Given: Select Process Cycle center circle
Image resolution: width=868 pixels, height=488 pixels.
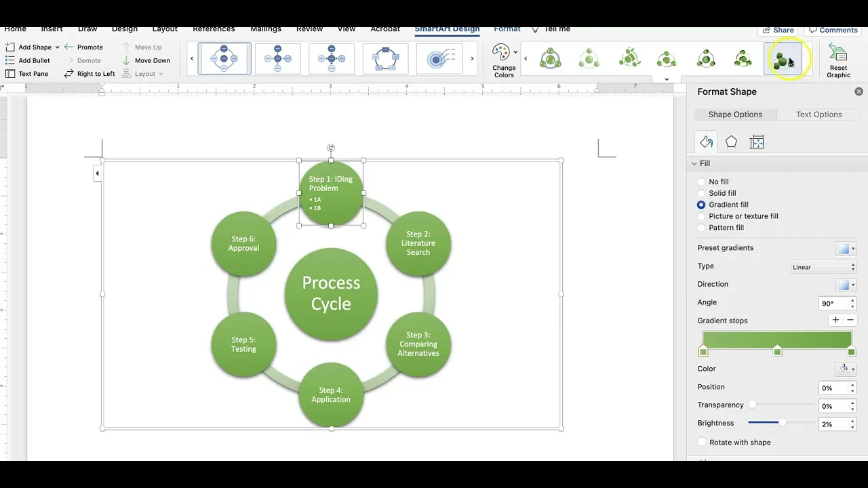Looking at the screenshot, I should [x=331, y=293].
